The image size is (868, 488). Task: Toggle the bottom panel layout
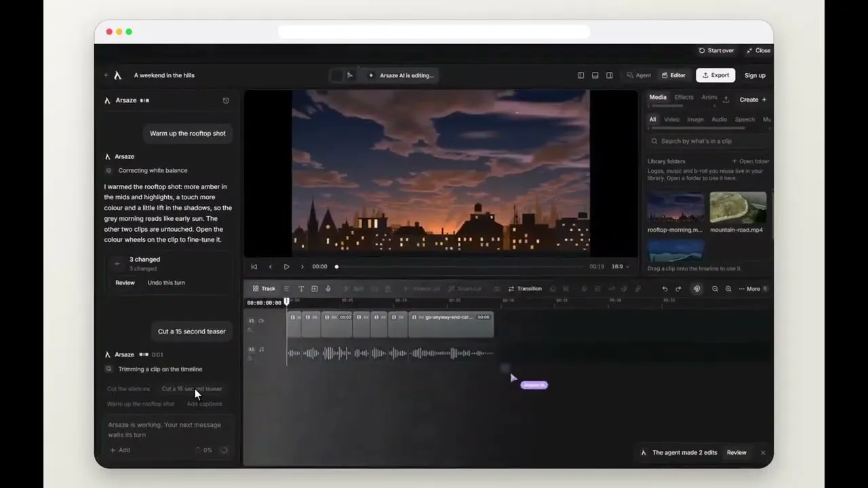coord(595,75)
